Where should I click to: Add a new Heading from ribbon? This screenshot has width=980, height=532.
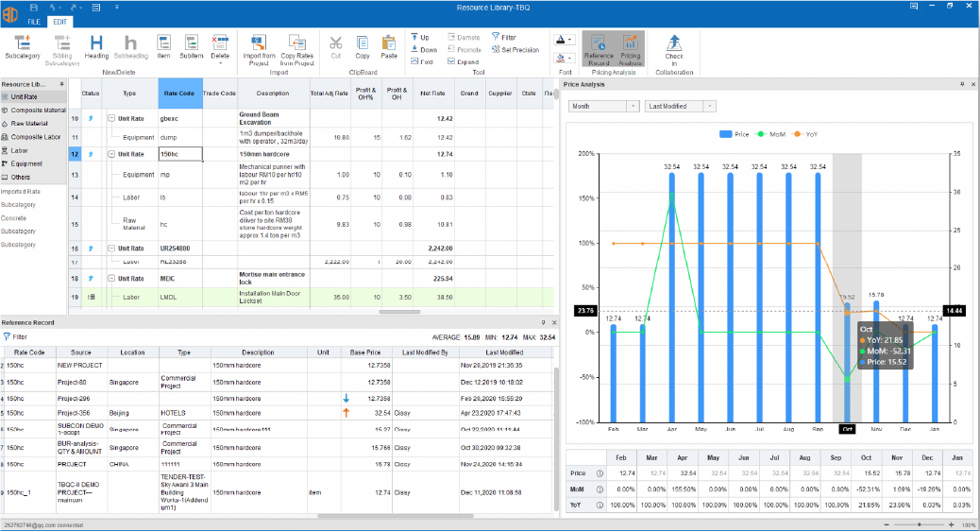96,43
